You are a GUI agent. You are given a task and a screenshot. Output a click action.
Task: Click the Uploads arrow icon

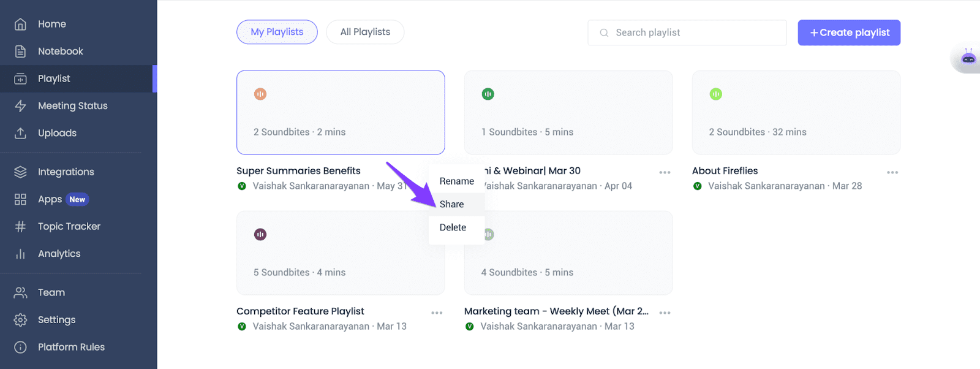click(x=20, y=133)
